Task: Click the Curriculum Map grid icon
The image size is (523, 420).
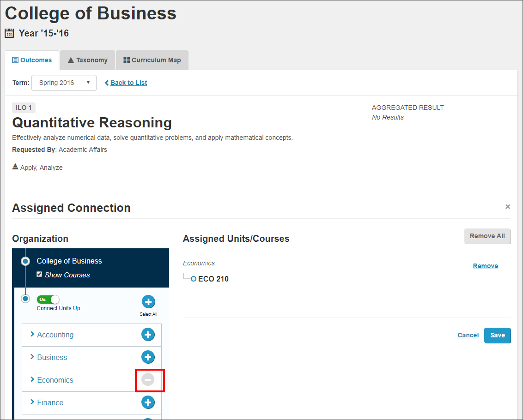Action: pyautogui.click(x=127, y=60)
